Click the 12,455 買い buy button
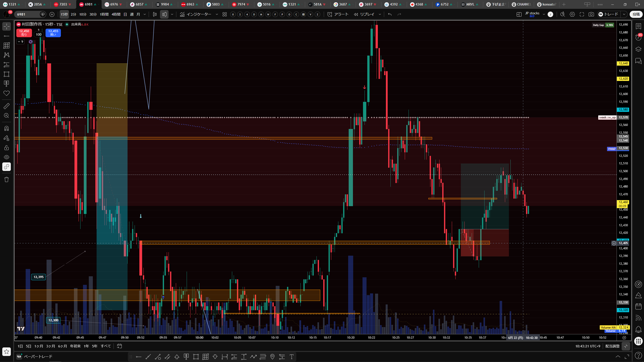Screen dimensions: 644x362 tap(53, 33)
